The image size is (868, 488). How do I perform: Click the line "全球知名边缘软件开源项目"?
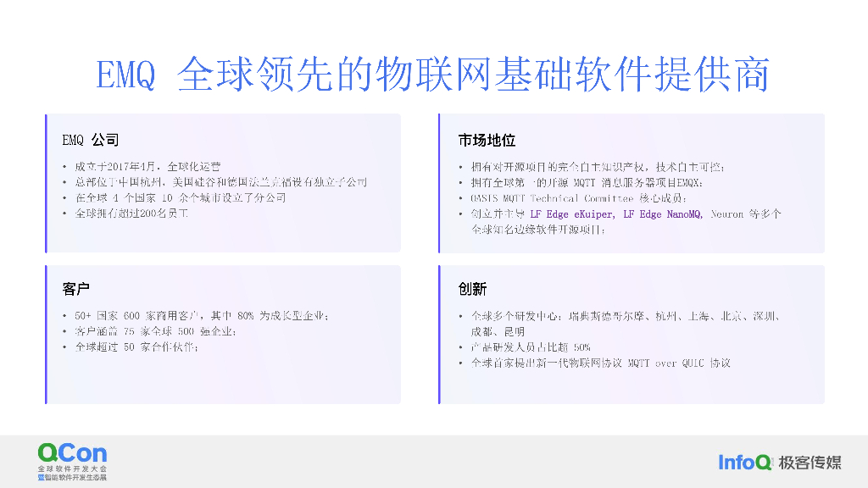pos(537,230)
